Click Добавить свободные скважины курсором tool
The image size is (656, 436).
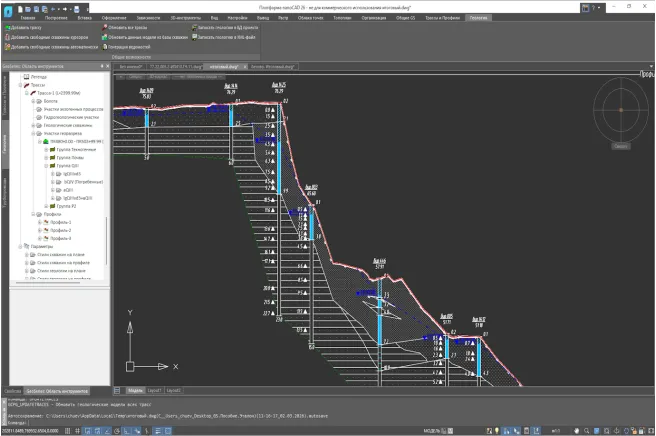(x=45, y=37)
